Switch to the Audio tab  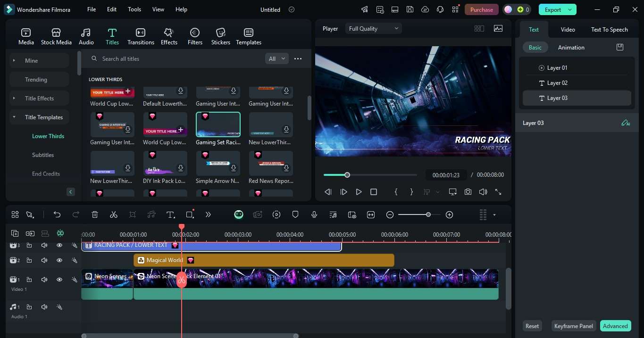click(86, 37)
